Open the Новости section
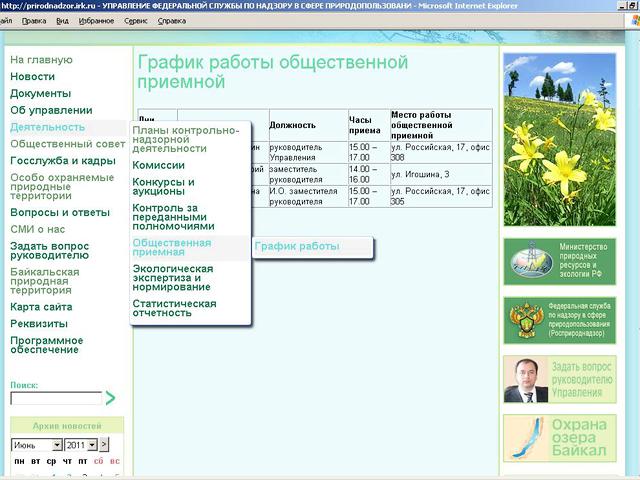The height and width of the screenshot is (480, 640). [x=33, y=76]
